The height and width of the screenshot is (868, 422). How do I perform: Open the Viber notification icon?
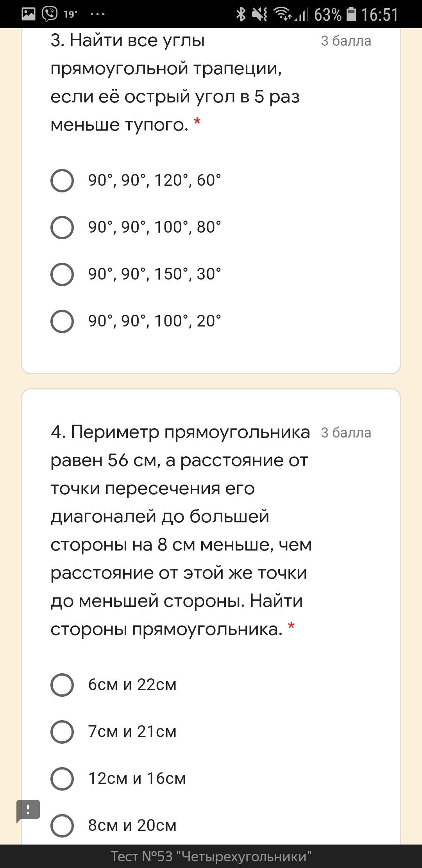[x=50, y=14]
